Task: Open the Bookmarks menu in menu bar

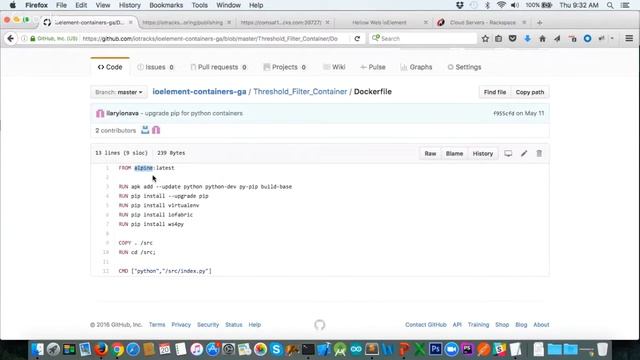Action: pos(166,5)
